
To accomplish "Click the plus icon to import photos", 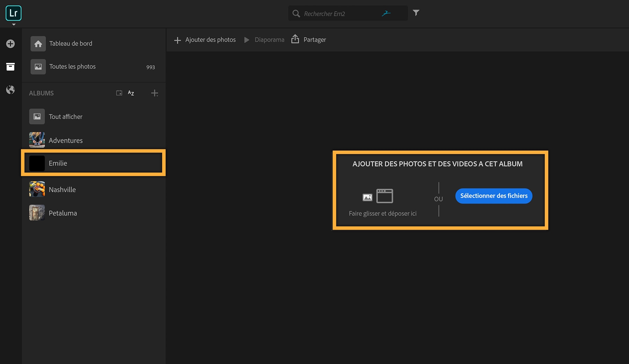I will point(11,44).
